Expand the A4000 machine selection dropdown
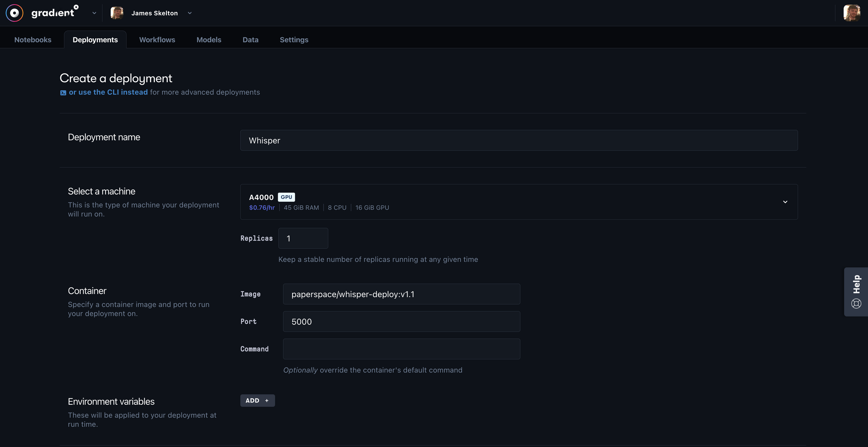Image resolution: width=868 pixels, height=447 pixels. 785,202
